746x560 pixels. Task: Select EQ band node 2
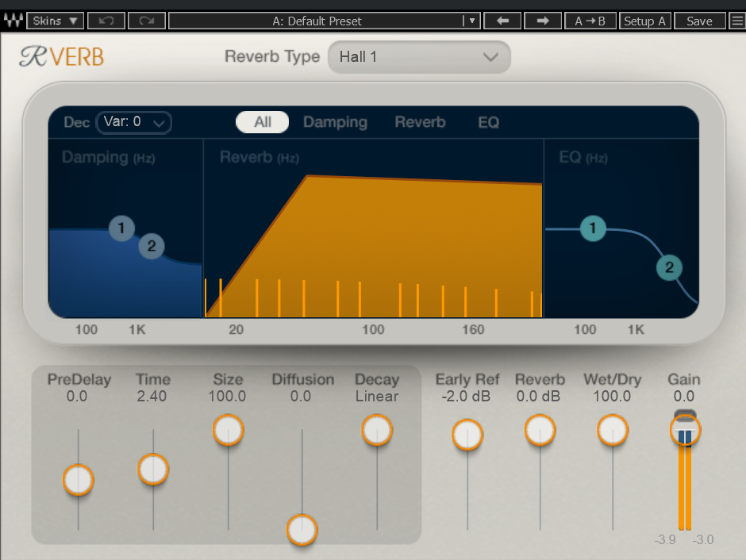coord(669,267)
